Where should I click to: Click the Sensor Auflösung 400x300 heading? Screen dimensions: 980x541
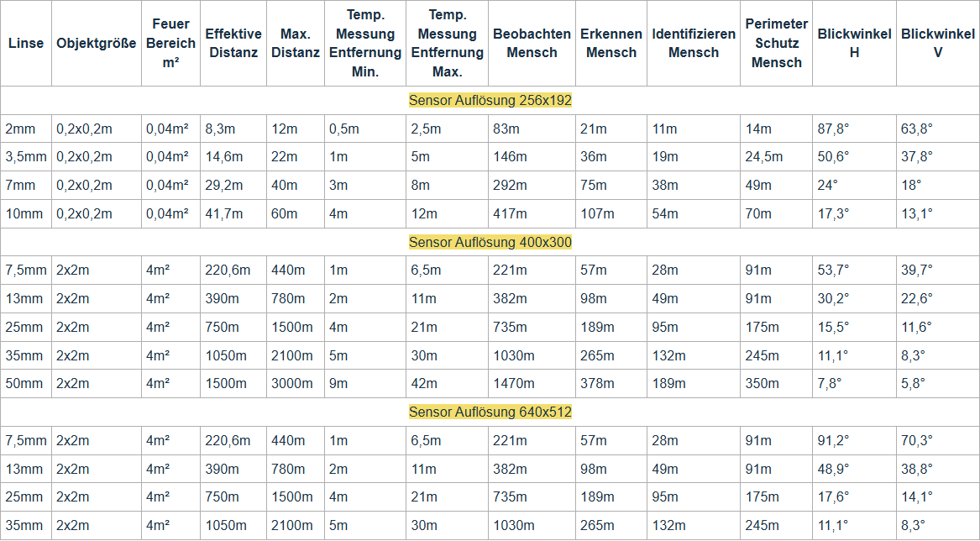tap(490, 242)
